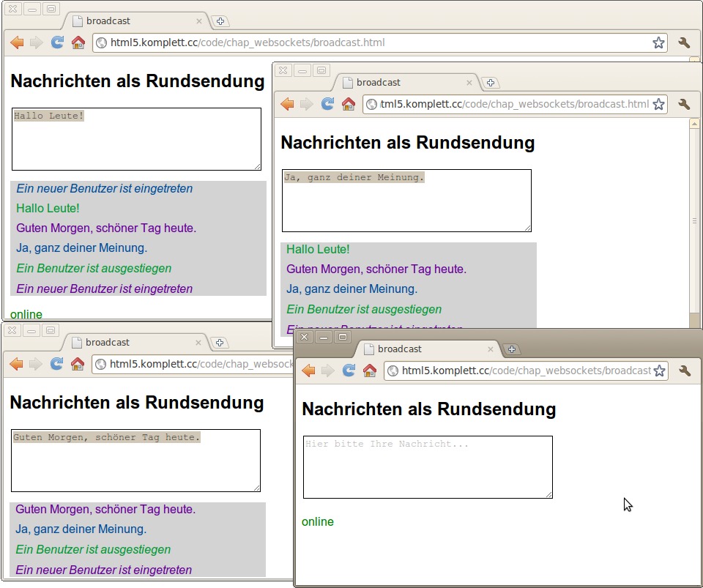Viewport: 703px width, 588px height.
Task: Click the textarea containing "Guten Morgen, schöner Tag heute."
Action: point(135,461)
